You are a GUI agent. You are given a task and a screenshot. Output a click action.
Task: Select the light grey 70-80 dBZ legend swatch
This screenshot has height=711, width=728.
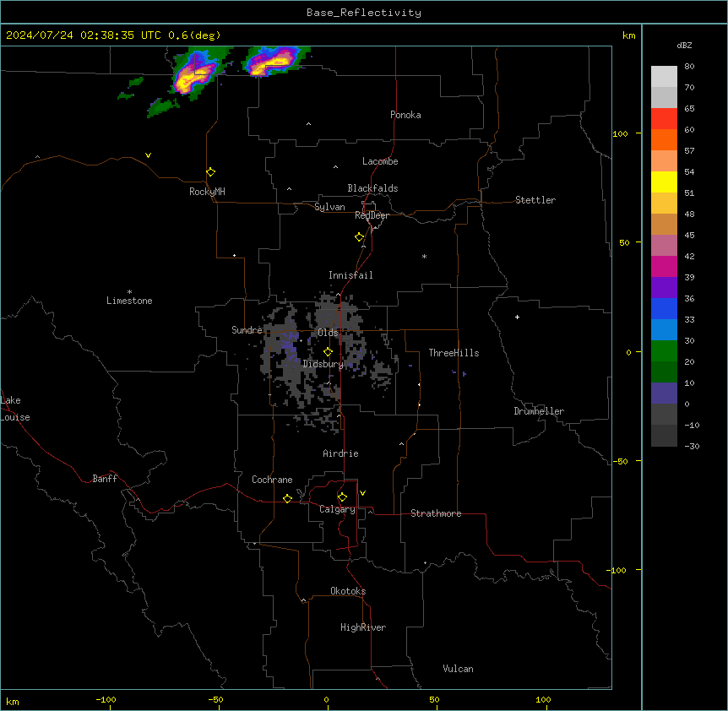pos(664,76)
